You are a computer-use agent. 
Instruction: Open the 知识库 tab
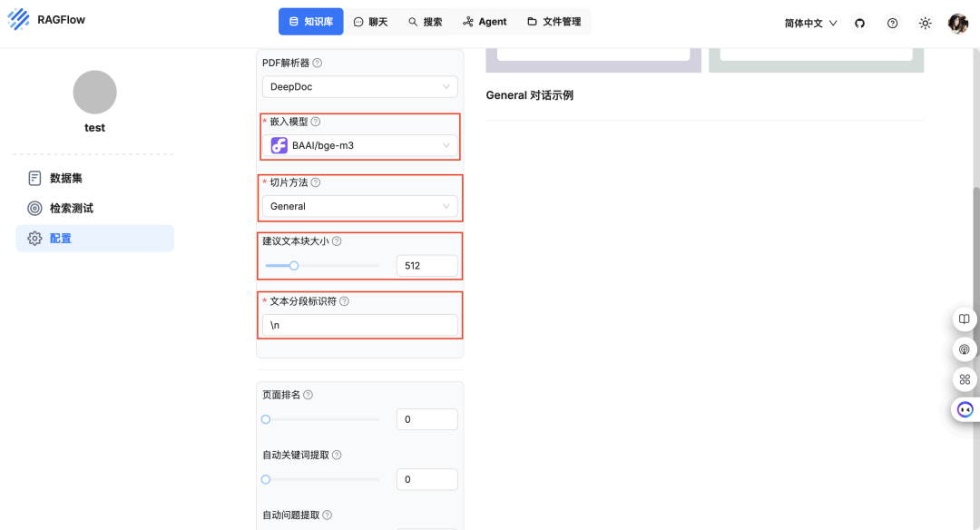point(310,22)
